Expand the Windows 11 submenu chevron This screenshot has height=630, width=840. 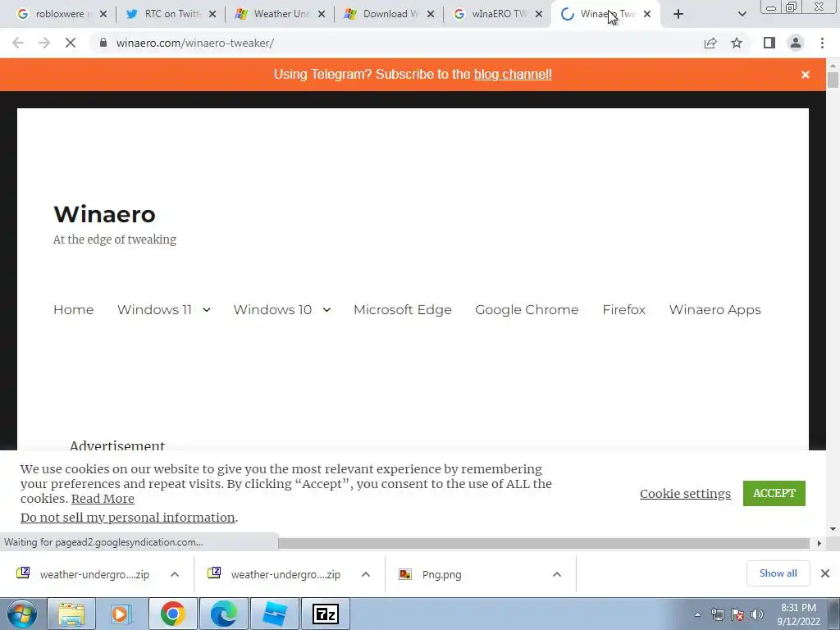click(207, 309)
